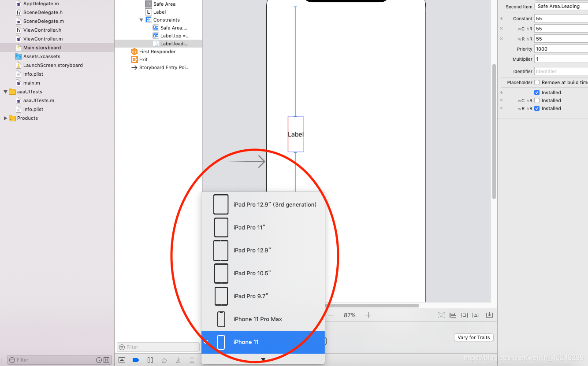Open Resolve Auto Layout Issues icon
This screenshot has width=588, height=366.
pos(476,315)
